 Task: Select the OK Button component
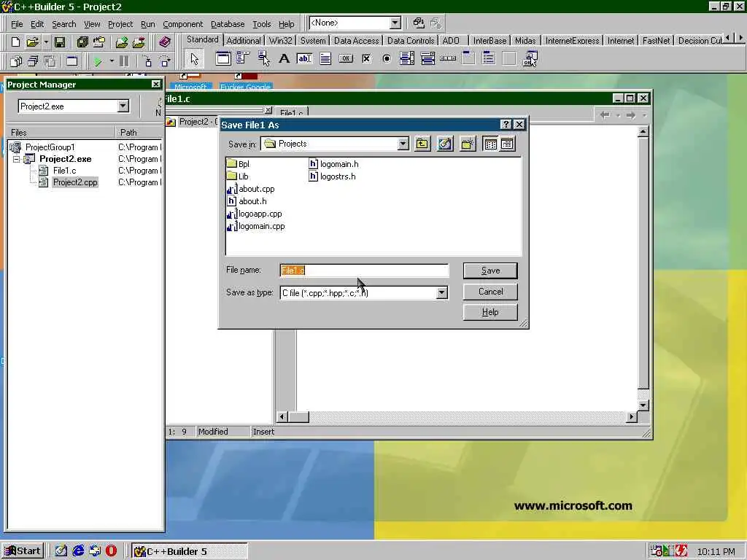pyautogui.click(x=346, y=58)
